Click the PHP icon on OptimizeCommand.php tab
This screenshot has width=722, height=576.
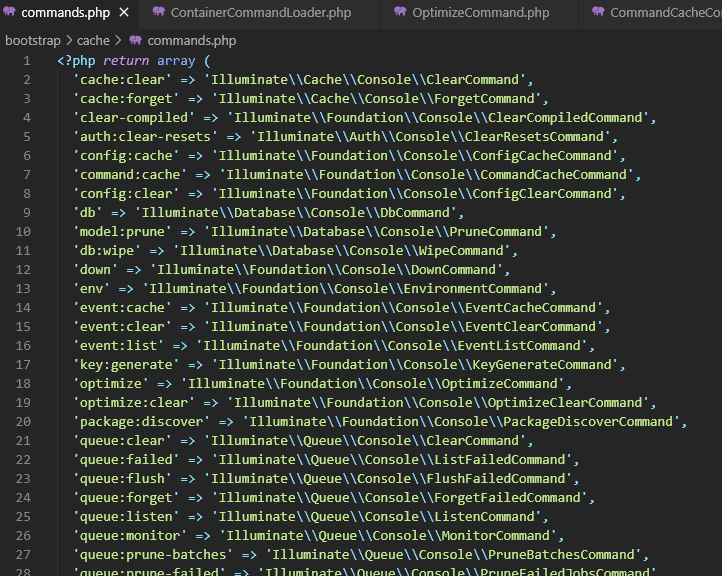[x=400, y=12]
